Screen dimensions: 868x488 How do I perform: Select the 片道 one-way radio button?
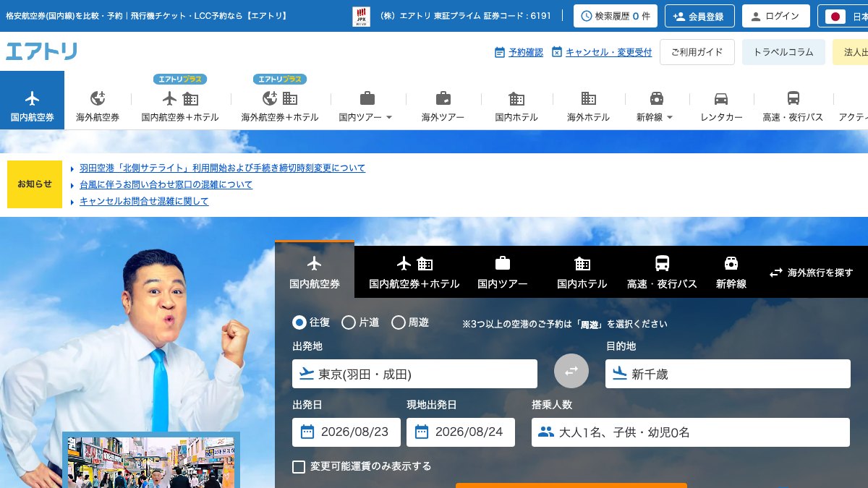coord(349,322)
